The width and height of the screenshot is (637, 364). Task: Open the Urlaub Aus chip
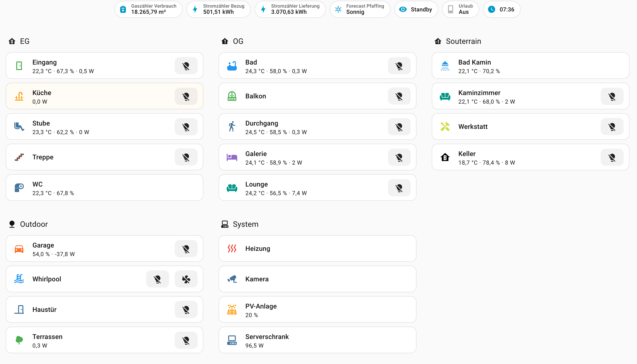(460, 10)
